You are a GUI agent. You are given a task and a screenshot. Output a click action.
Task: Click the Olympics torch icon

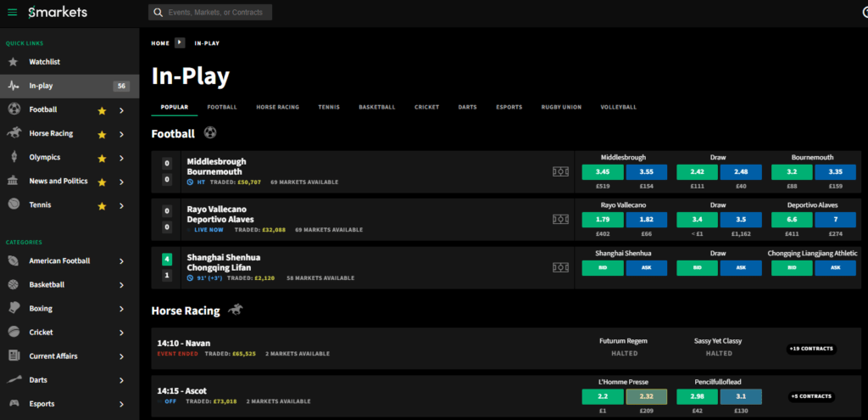click(14, 157)
